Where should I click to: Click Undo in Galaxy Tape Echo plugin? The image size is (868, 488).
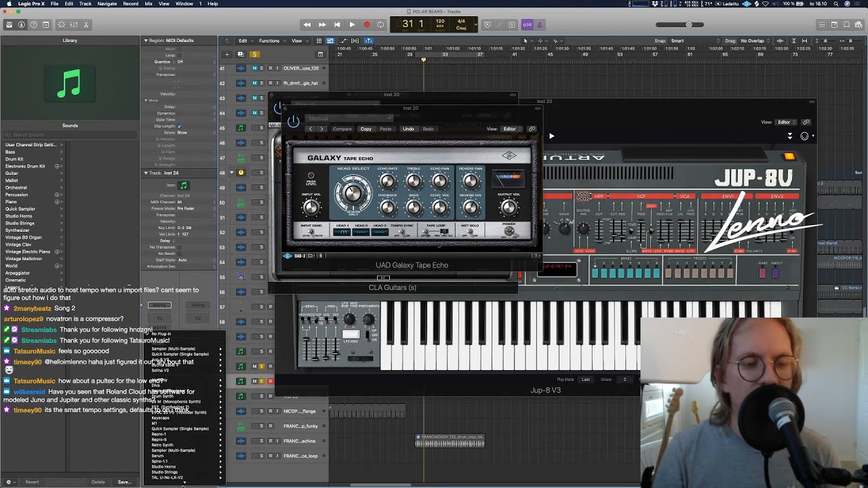tap(408, 129)
